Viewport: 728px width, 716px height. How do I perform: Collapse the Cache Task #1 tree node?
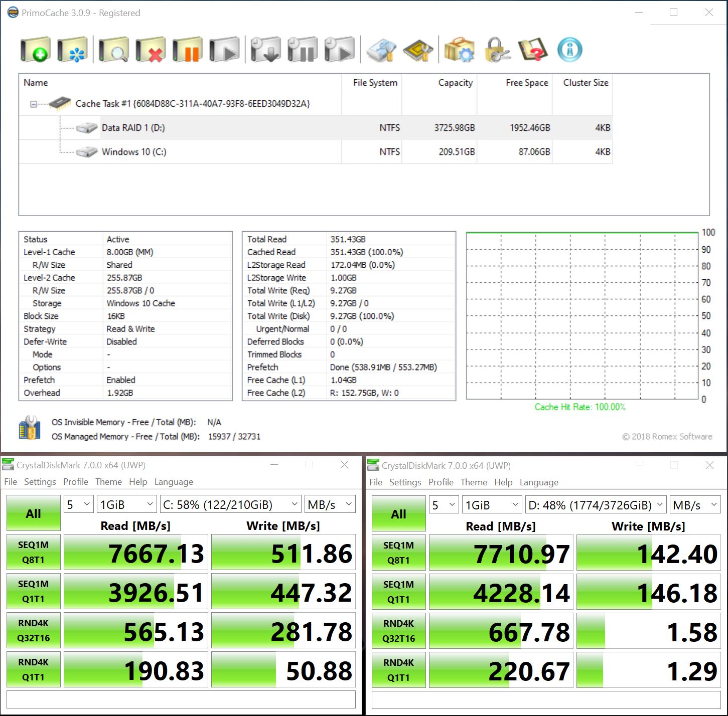tap(33, 104)
